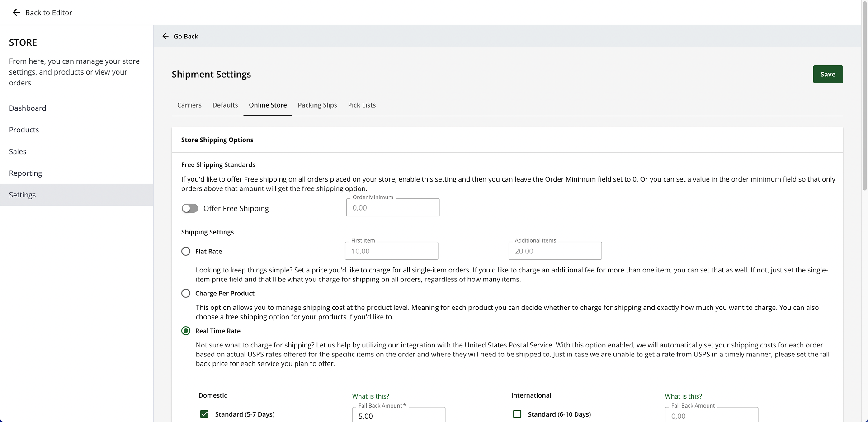Screen dimensions: 868x422
Task: Click the Store Shipping Options heading
Action: [x=217, y=140]
